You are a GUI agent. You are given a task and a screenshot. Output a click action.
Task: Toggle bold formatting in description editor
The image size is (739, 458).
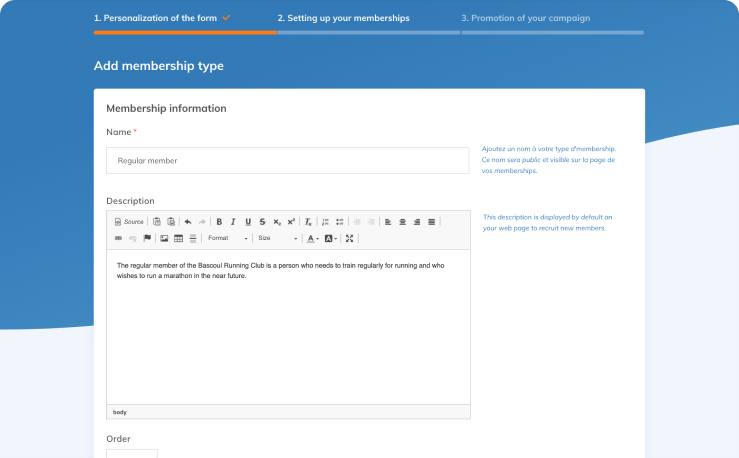point(219,221)
